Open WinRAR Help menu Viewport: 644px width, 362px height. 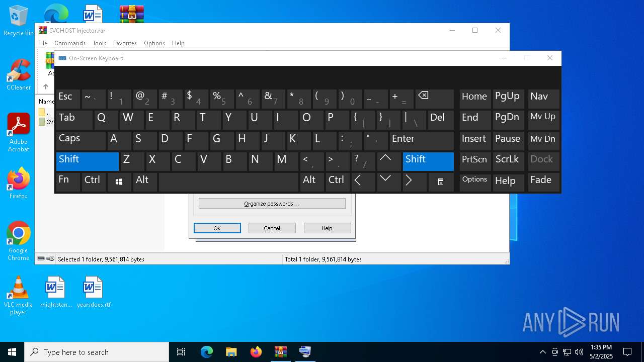pyautogui.click(x=178, y=43)
